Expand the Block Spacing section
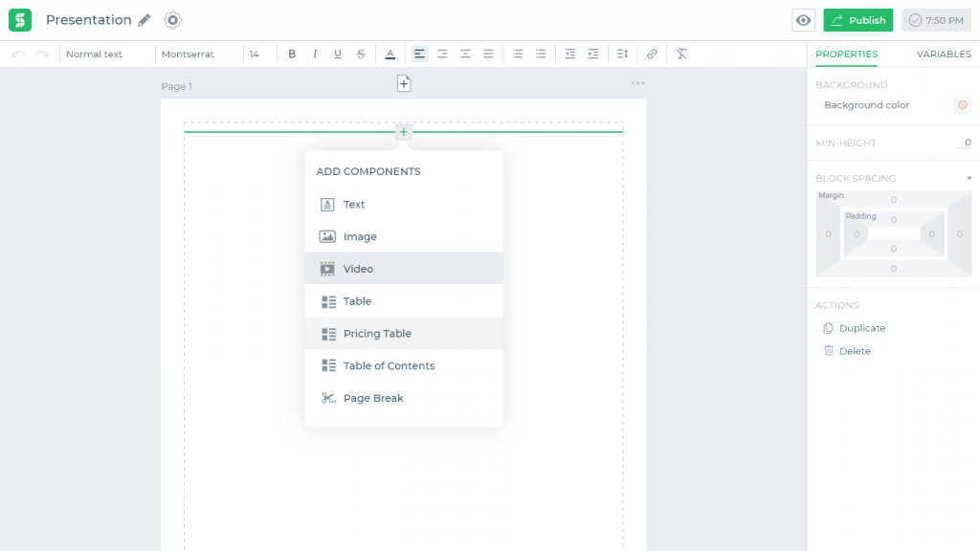 click(967, 178)
